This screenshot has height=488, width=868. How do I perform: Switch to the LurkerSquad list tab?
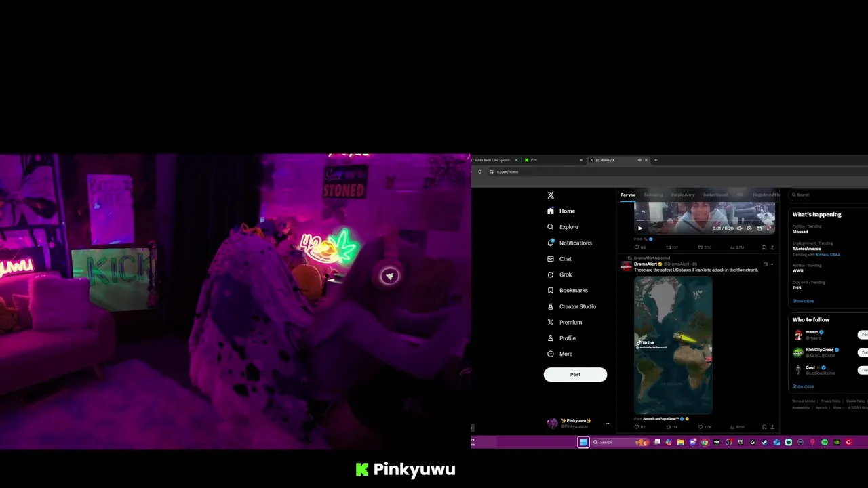[x=715, y=195]
